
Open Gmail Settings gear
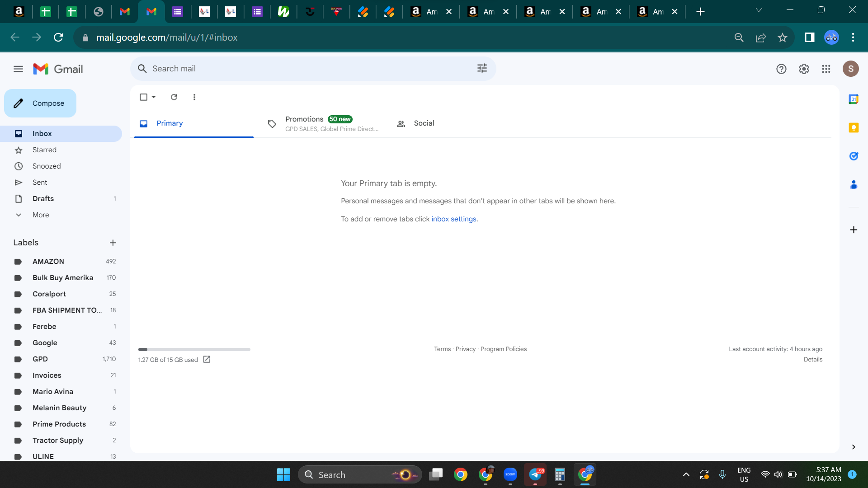804,69
